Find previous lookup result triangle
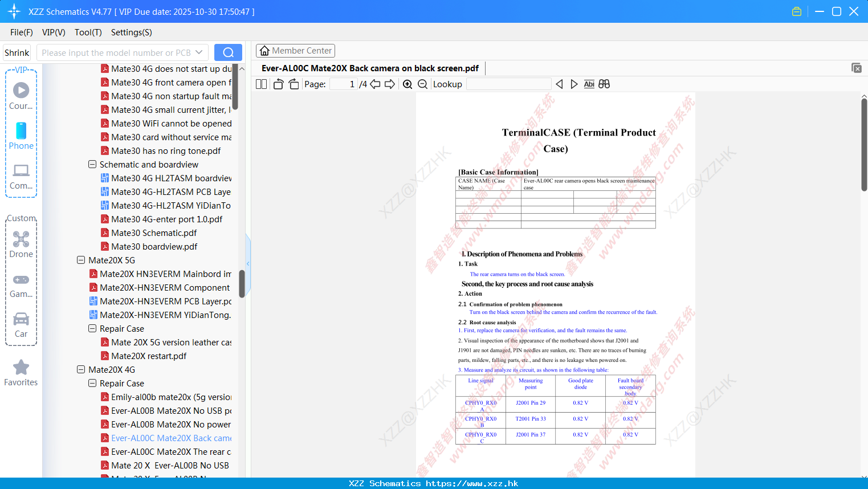Viewport: 868px width, 489px height. click(559, 84)
